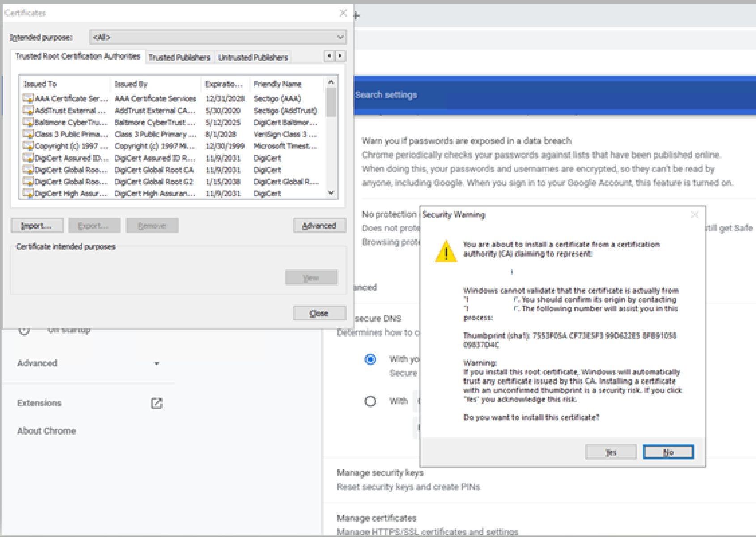Click the right tab-scroll arrow in Certificates
This screenshot has height=537, width=756.
[x=340, y=56]
